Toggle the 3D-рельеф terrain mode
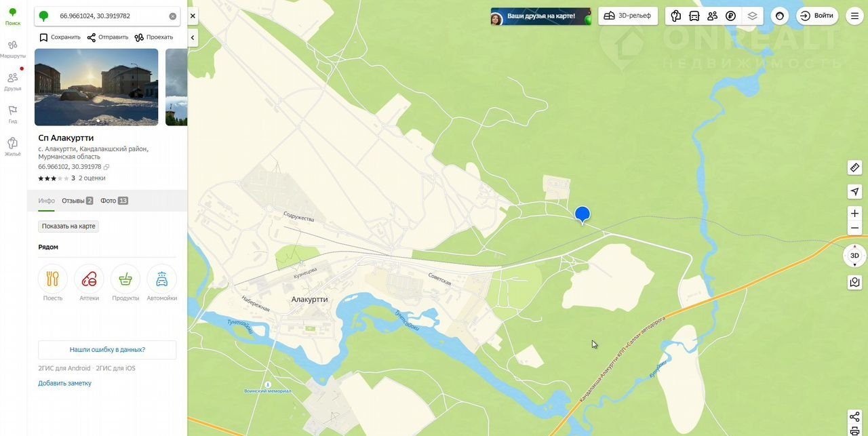The width and height of the screenshot is (868, 436). click(x=627, y=16)
